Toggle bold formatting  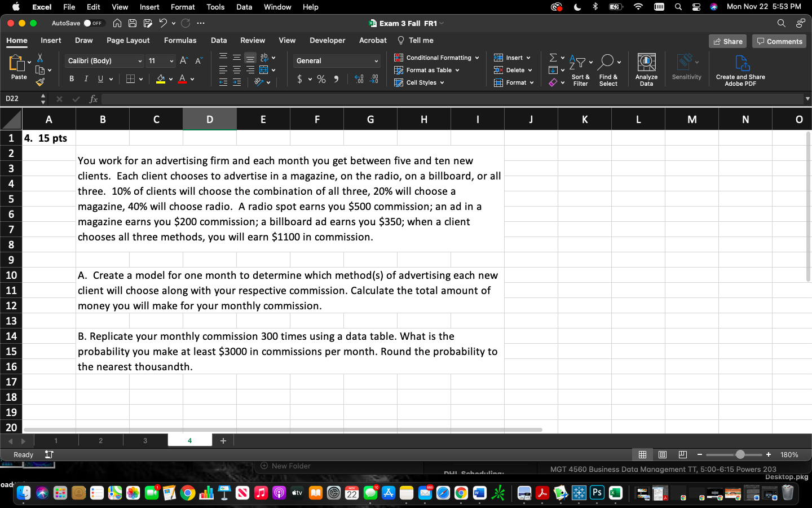click(72, 78)
